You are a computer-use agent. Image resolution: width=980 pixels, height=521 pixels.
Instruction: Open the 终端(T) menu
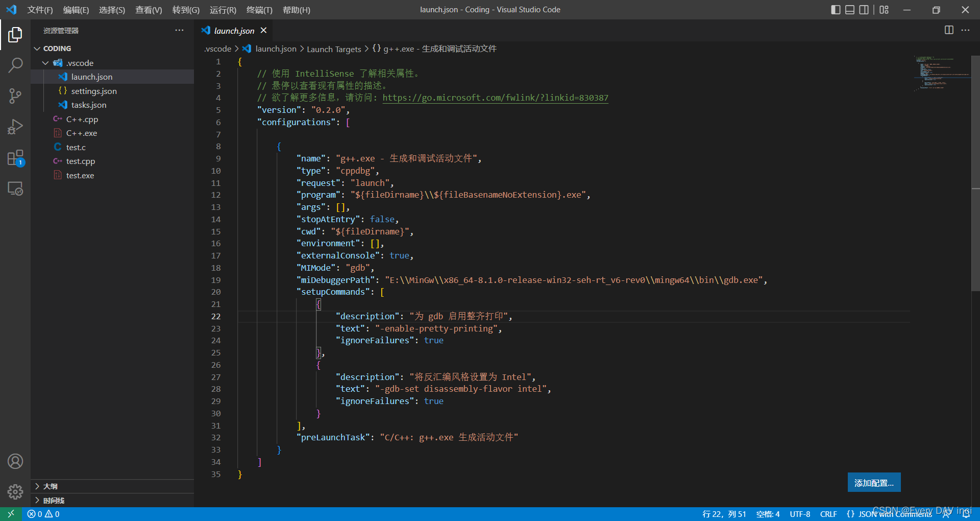click(259, 10)
